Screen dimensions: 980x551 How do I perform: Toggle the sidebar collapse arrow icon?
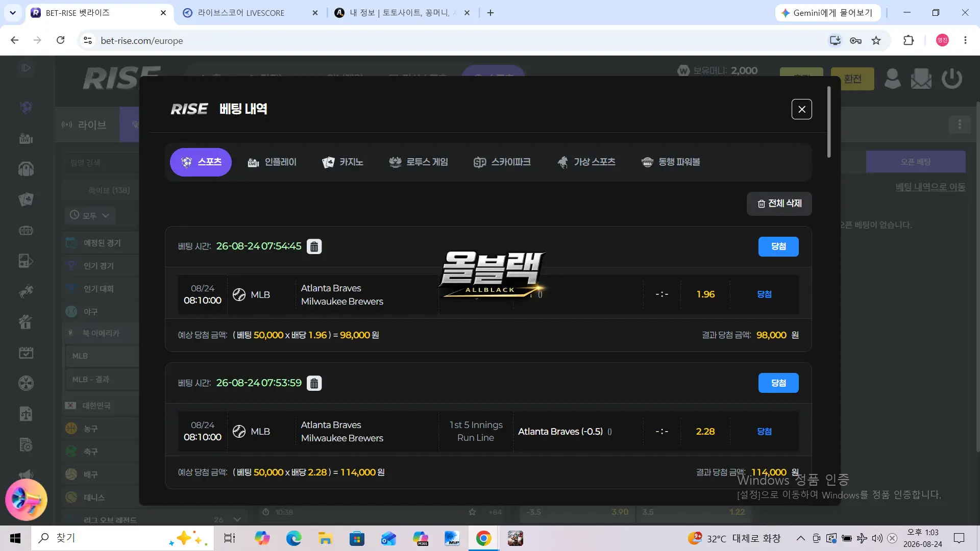point(26,68)
